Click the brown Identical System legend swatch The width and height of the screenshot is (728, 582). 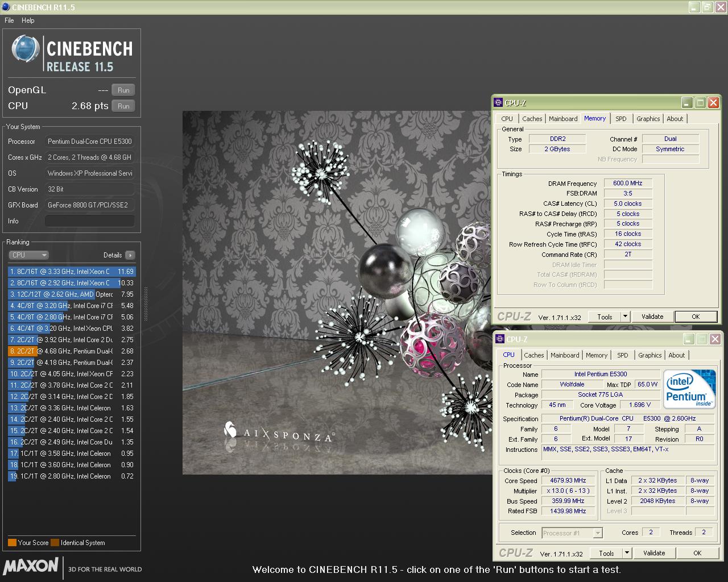click(x=55, y=542)
